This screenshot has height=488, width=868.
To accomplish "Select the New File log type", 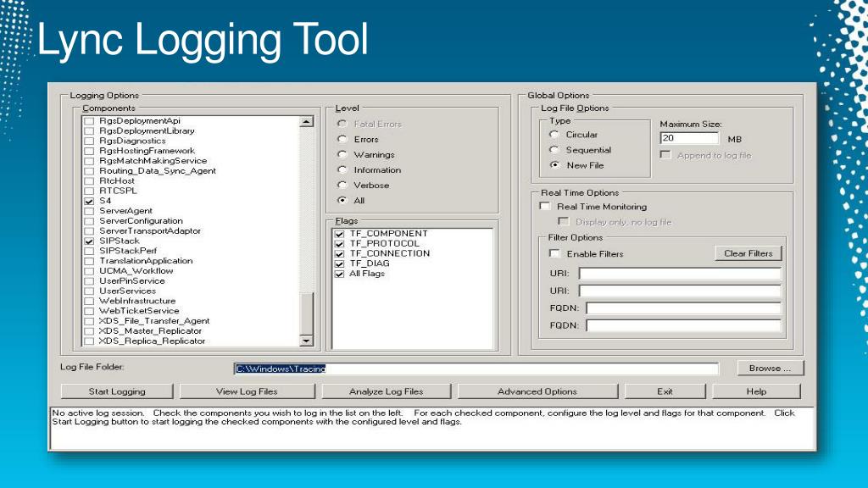I will pos(554,165).
